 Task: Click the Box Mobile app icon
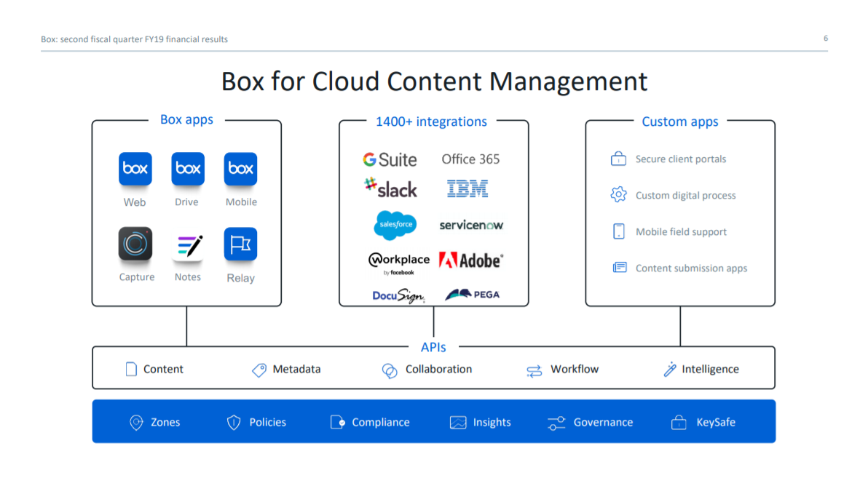pos(240,169)
